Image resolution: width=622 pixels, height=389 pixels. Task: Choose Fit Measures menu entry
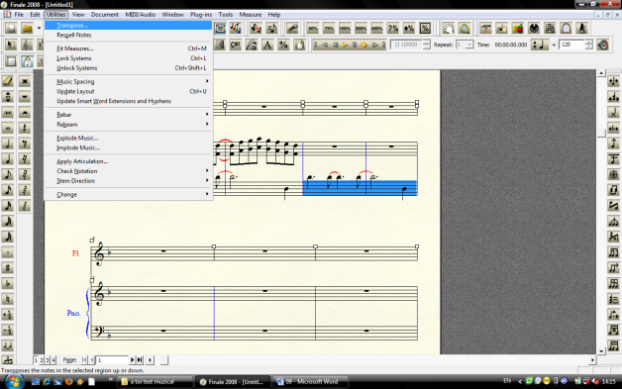[129, 48]
